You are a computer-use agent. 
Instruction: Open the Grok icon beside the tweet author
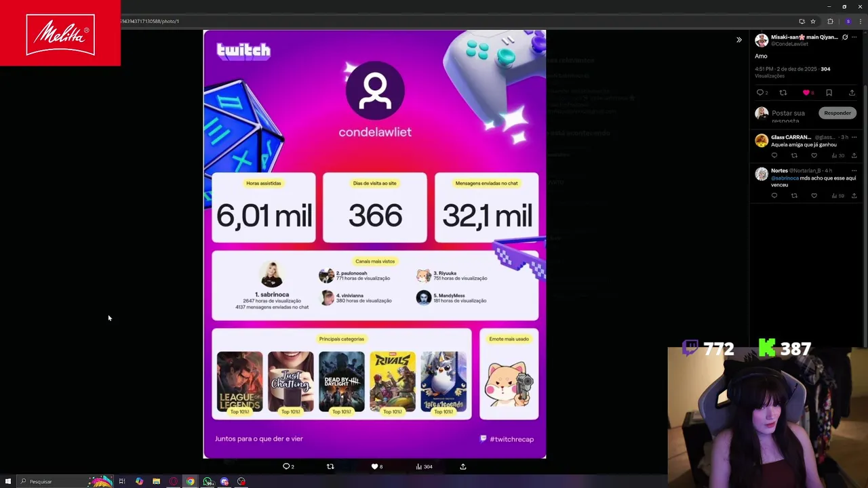point(845,37)
